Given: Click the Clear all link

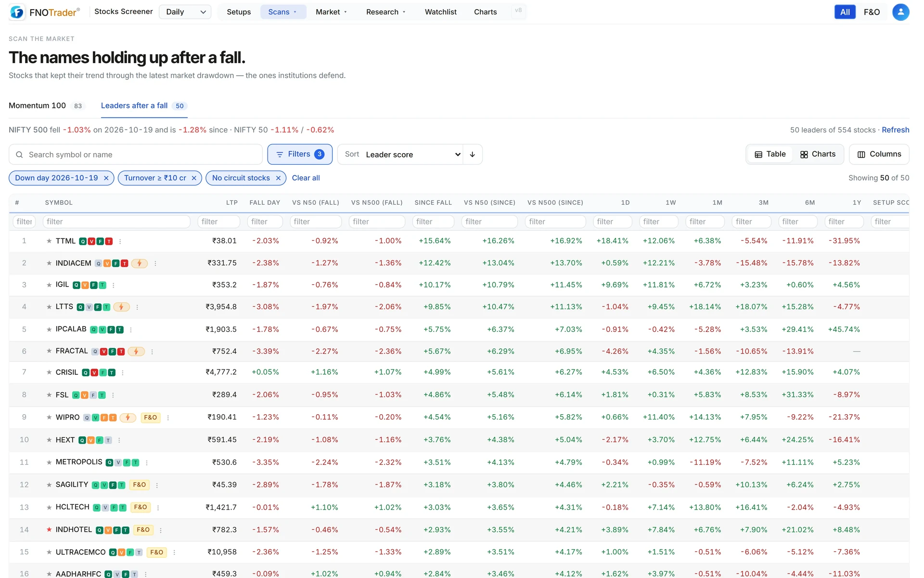Looking at the screenshot, I should [x=306, y=178].
